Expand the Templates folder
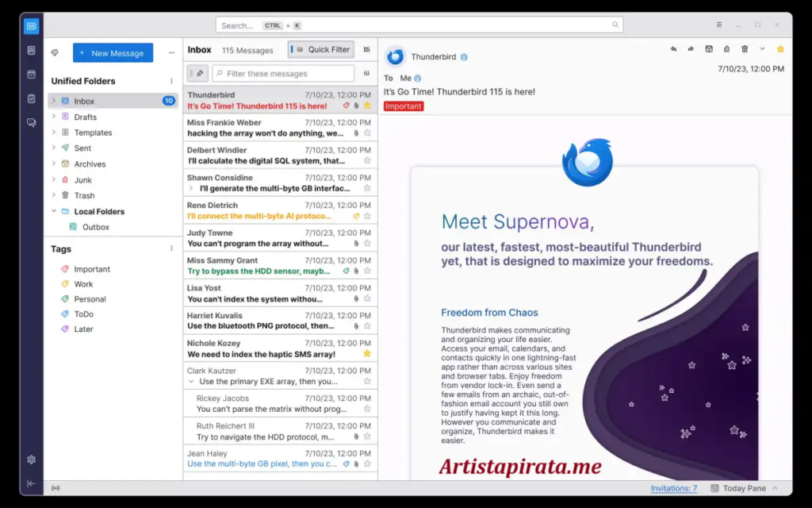812x508 pixels. 54,133
